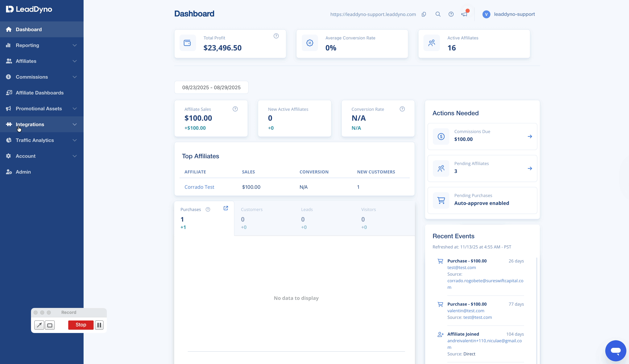The image size is (629, 364).
Task: Sort by CONVERSION column header
Action: [x=314, y=172]
